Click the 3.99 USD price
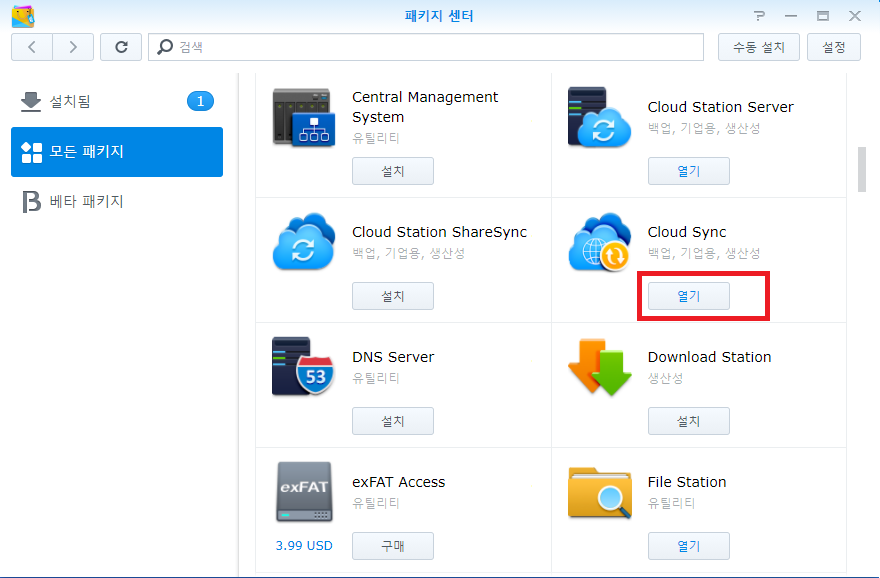Viewport: 880px width, 578px height. click(x=304, y=546)
